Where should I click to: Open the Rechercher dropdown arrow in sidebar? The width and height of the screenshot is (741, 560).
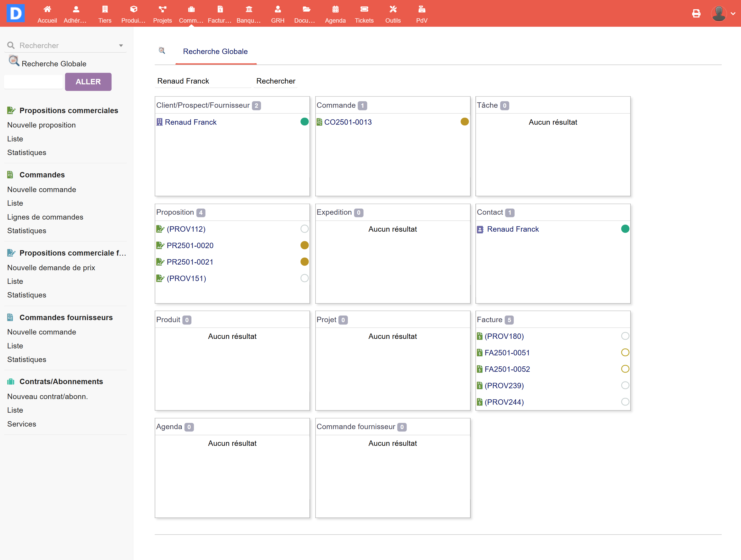121,46
